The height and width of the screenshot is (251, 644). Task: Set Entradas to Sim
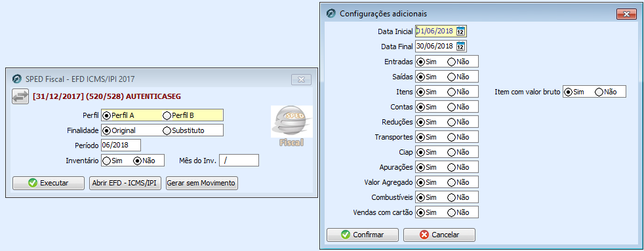[x=426, y=62]
